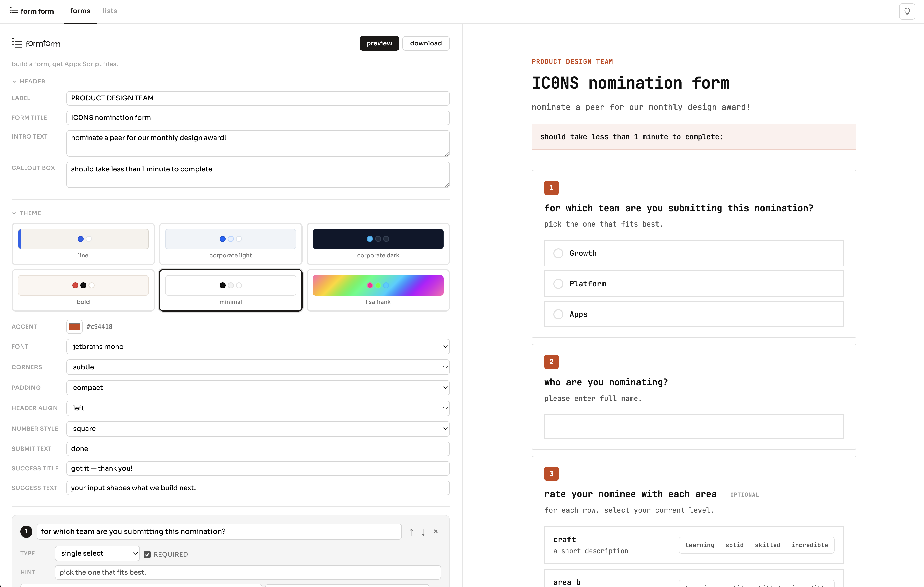Click the download button
Screen dimensions: 924x587
(x=426, y=43)
